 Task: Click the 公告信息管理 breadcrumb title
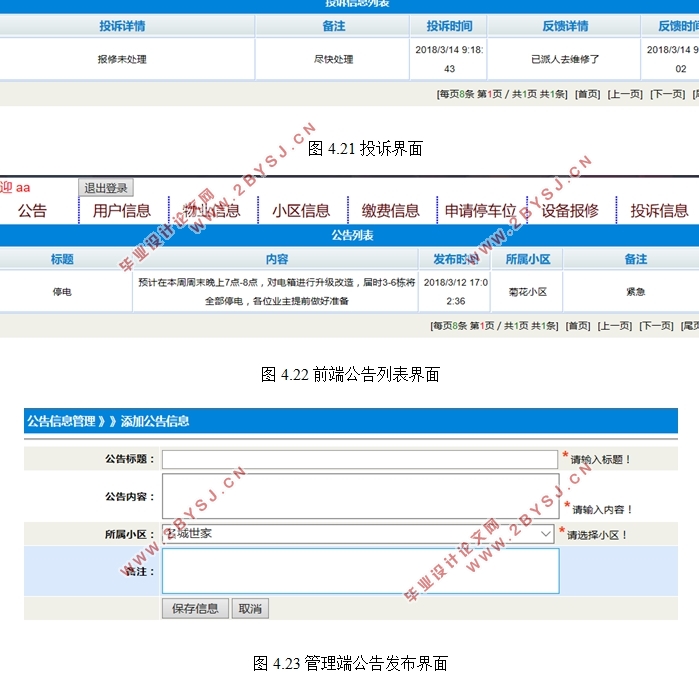click(61, 421)
